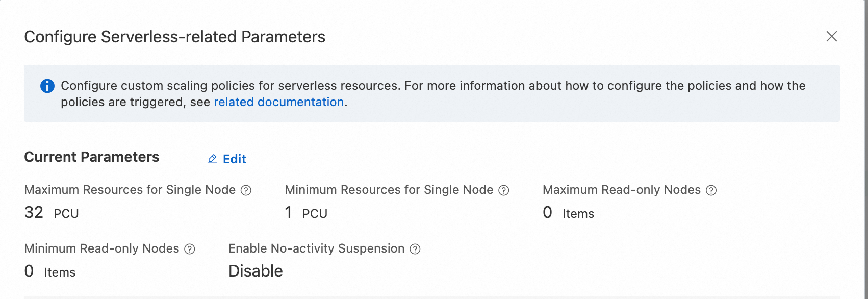This screenshot has width=868, height=299.
Task: Open the related documentation link
Action: coord(278,102)
